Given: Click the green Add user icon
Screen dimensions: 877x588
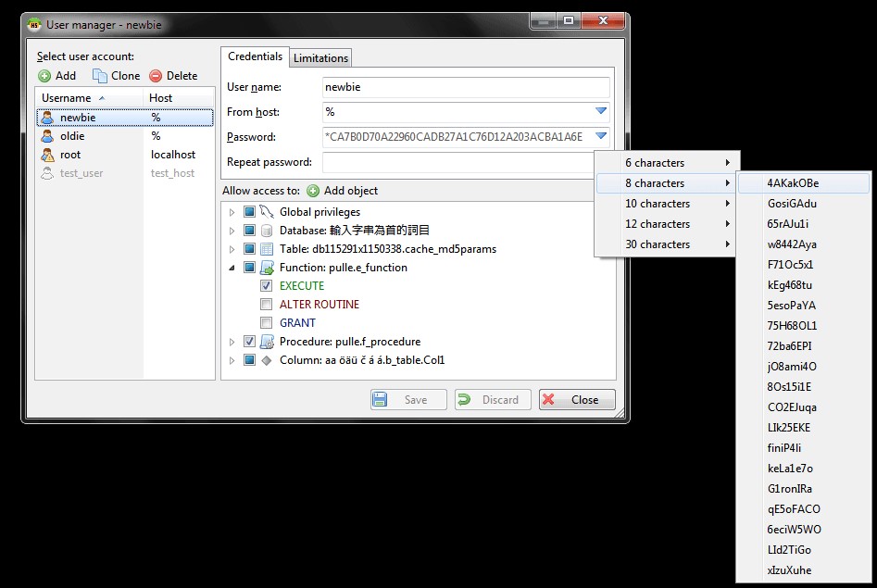Looking at the screenshot, I should (44, 76).
